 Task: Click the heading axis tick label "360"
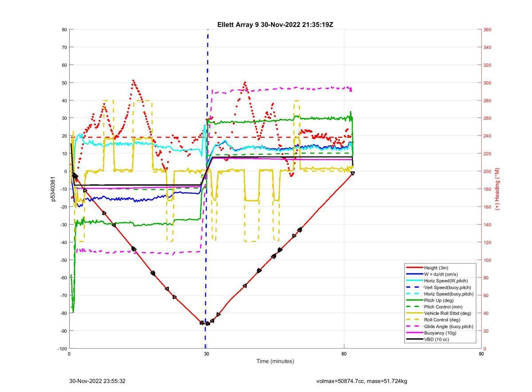(487, 30)
